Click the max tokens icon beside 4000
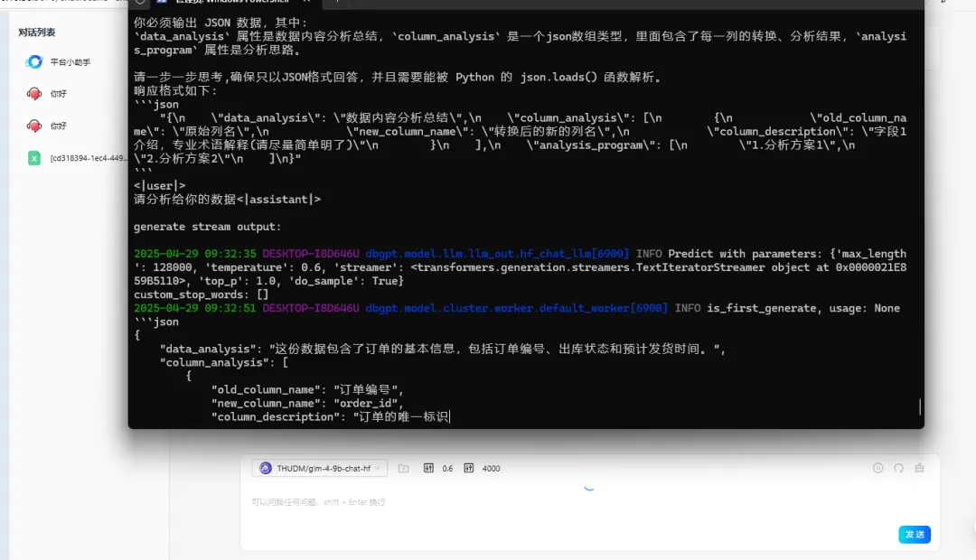Image resolution: width=976 pixels, height=560 pixels. (x=468, y=468)
